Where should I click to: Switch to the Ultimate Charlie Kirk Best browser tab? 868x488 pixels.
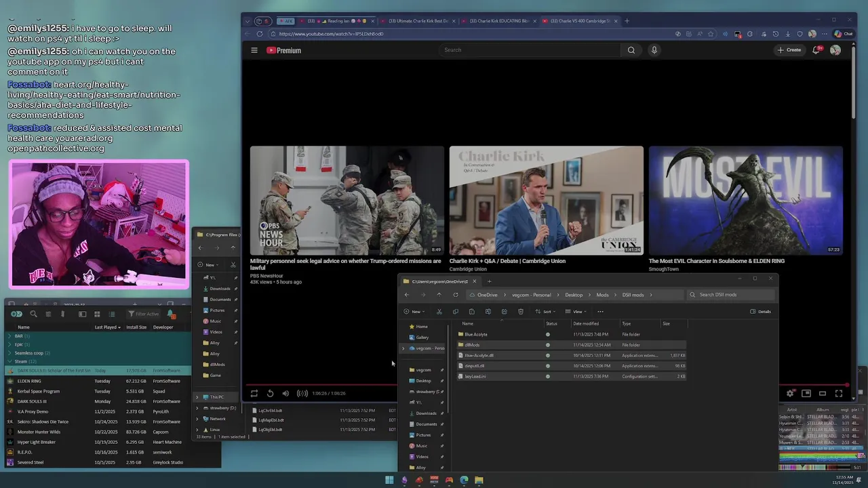416,21
